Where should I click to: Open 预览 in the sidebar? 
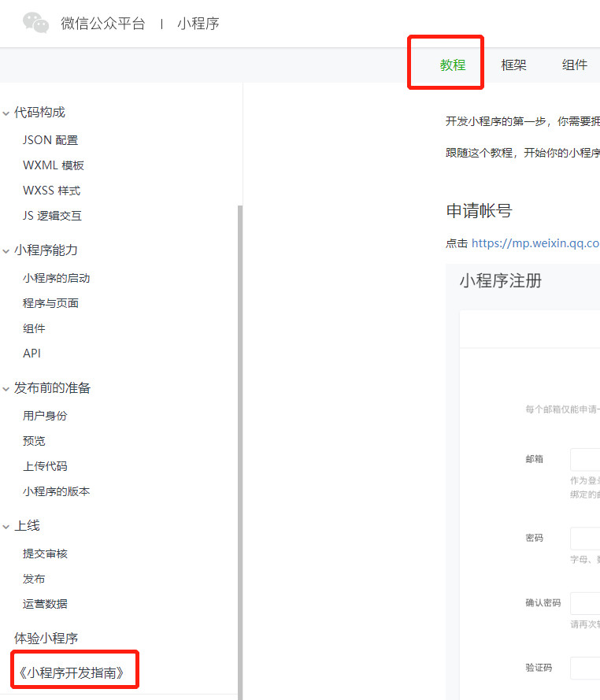34,441
